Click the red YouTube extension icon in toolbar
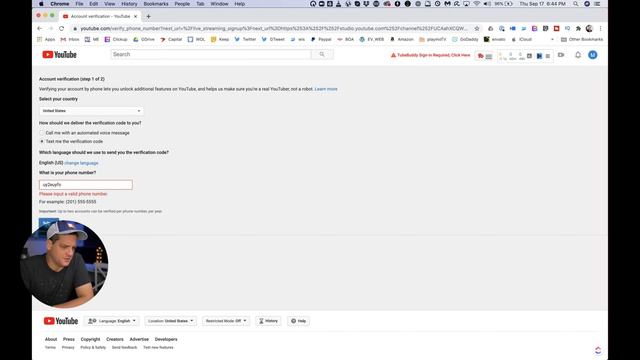Viewport: 640px width, 360px height. [x=556, y=29]
